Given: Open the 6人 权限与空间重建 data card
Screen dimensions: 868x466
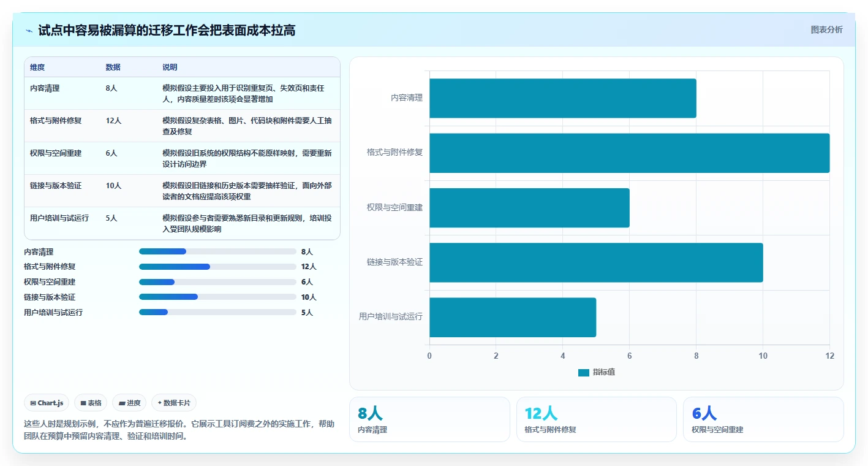Looking at the screenshot, I should (x=763, y=419).
